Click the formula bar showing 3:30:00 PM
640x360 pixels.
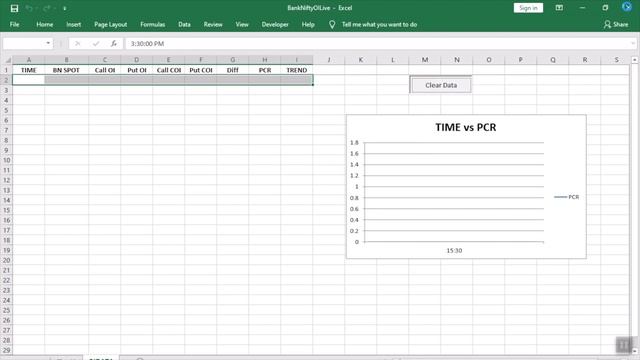tap(378, 44)
